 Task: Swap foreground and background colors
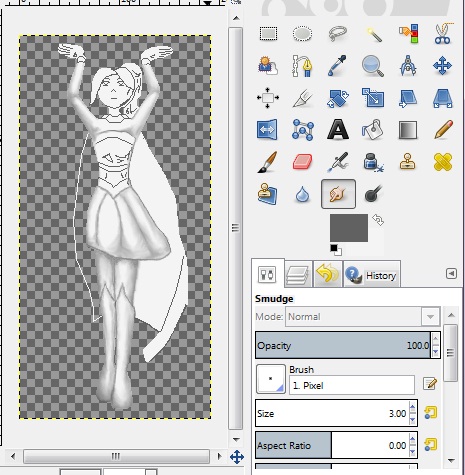[378, 220]
